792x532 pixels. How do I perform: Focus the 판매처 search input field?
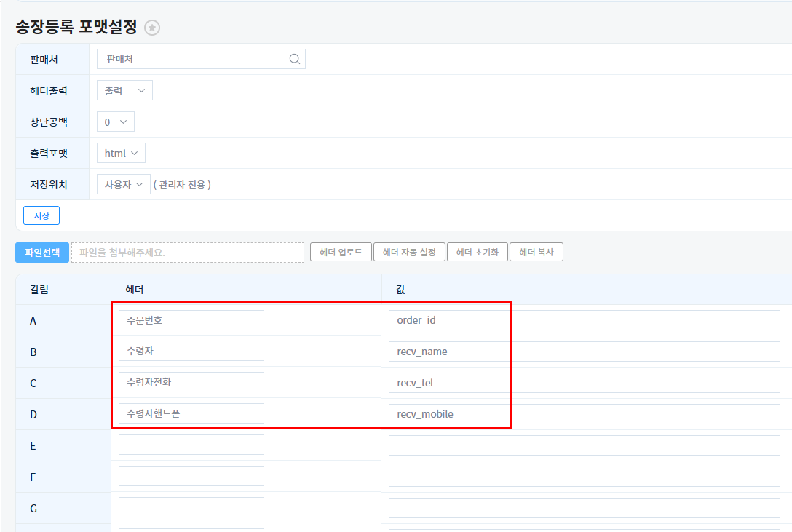(x=193, y=59)
